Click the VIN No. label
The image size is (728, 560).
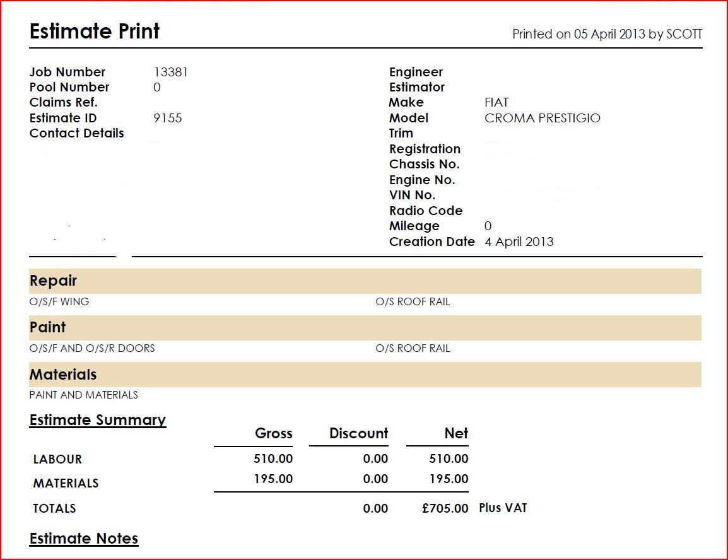click(x=412, y=195)
